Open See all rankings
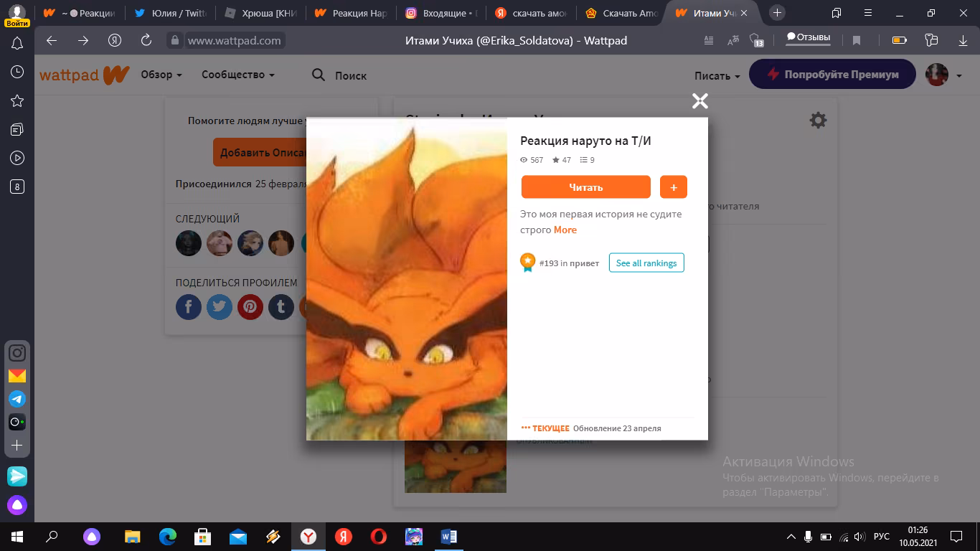The width and height of the screenshot is (980, 551). coord(646,263)
